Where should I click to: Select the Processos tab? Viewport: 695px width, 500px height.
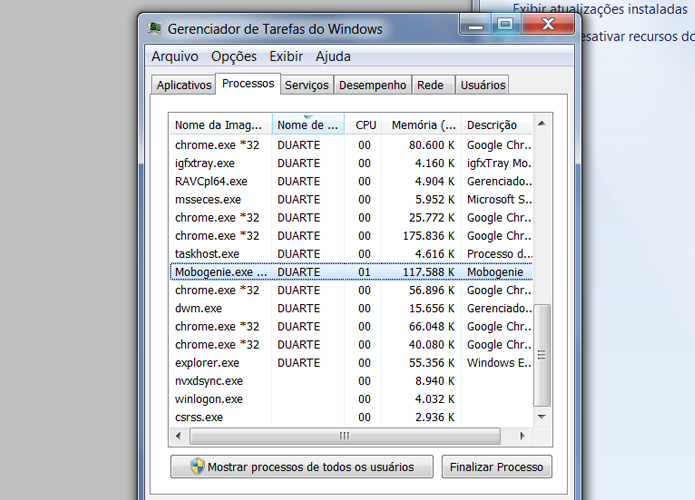point(248,83)
